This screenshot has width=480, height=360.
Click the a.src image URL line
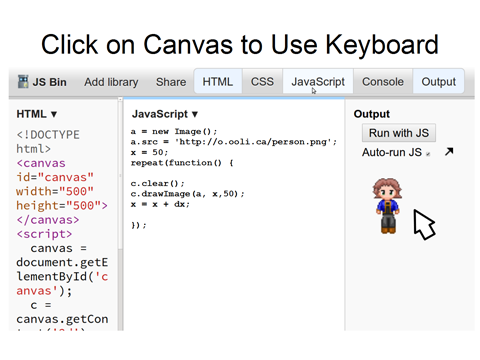[x=234, y=142]
